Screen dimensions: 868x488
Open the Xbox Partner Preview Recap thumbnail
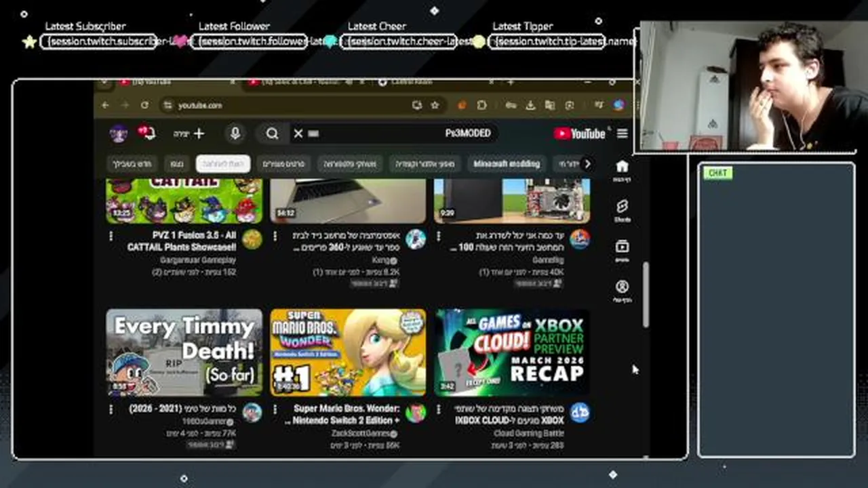tap(512, 352)
